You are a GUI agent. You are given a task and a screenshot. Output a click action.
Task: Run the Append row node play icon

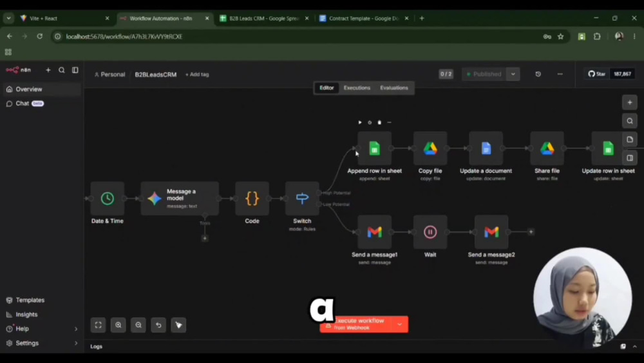click(x=360, y=123)
